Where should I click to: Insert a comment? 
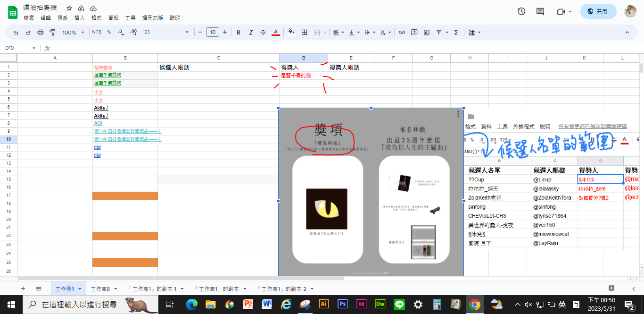[414, 33]
